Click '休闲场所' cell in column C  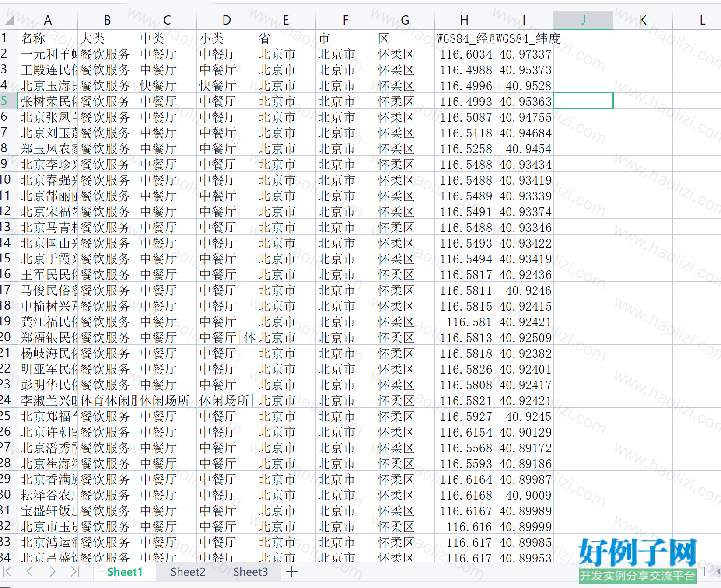(x=167, y=400)
